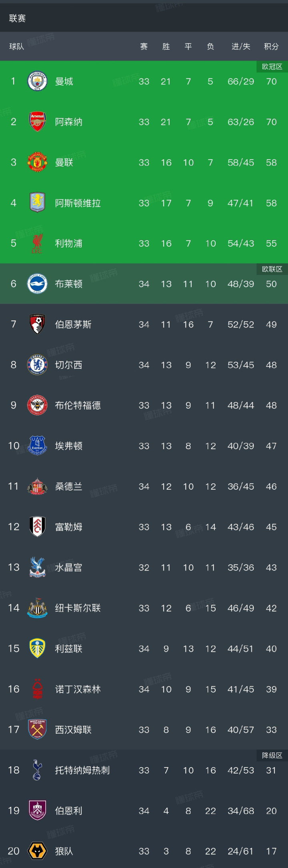Screen dimensions: 288x868
Task: Click the 欧联区 zone label
Action: [x=272, y=269]
